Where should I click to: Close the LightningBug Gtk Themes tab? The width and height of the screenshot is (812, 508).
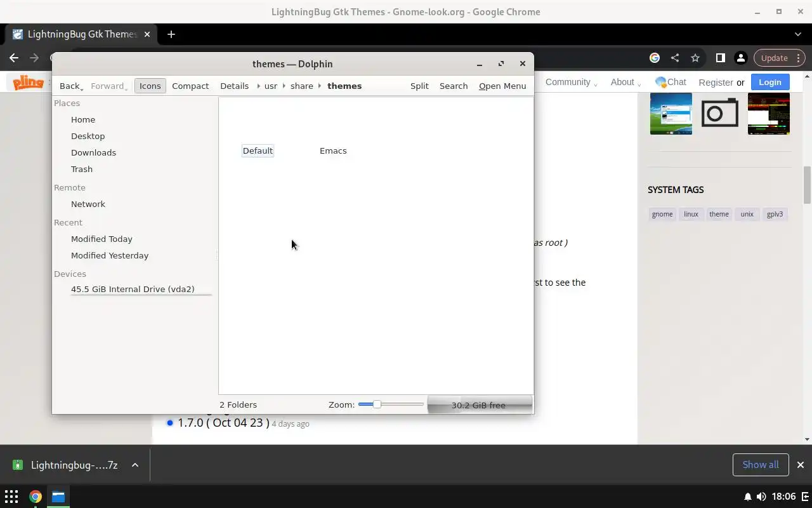tap(148, 34)
